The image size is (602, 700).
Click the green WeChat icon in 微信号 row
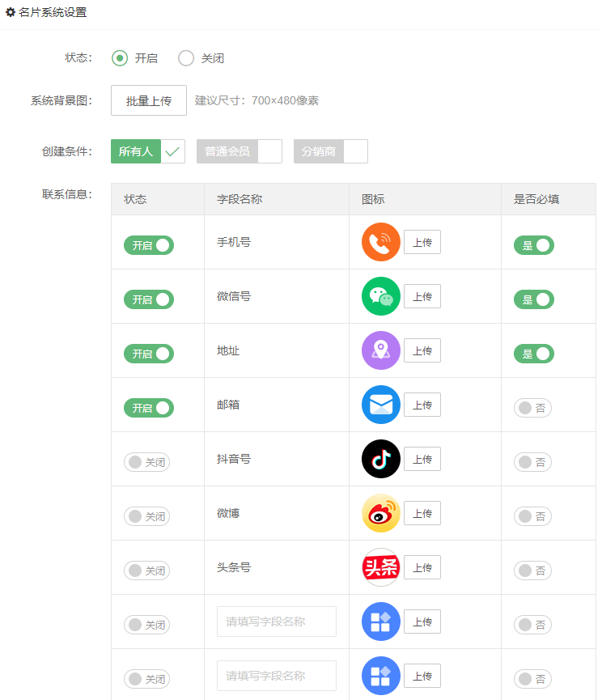click(380, 296)
